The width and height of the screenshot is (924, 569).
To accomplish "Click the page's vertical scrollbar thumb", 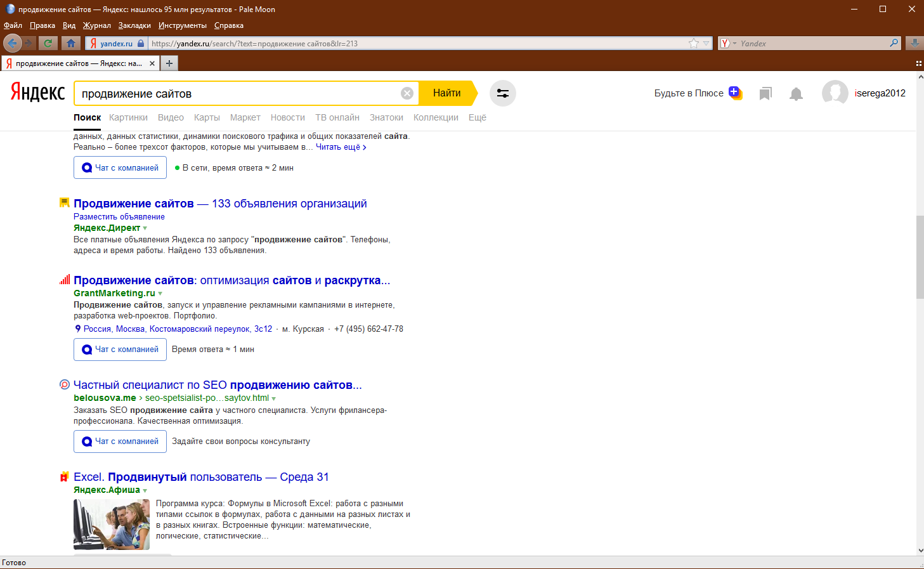I will pyautogui.click(x=920, y=257).
